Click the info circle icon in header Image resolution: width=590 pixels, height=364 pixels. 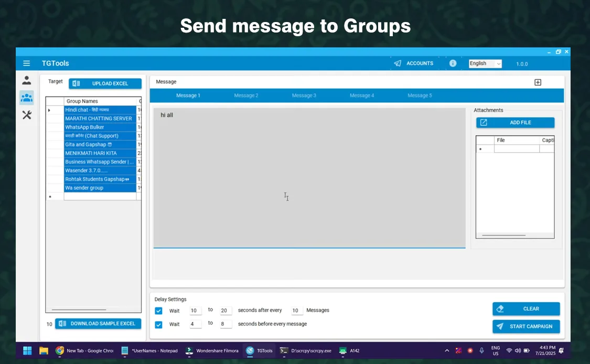point(453,63)
